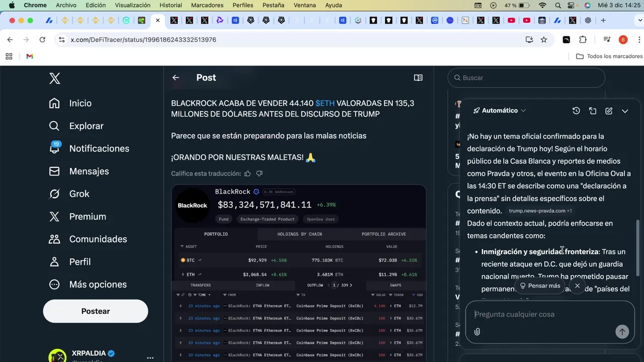Viewport: 644px width, 362px height.
Task: Open the Historial menu
Action: pyautogui.click(x=171, y=5)
